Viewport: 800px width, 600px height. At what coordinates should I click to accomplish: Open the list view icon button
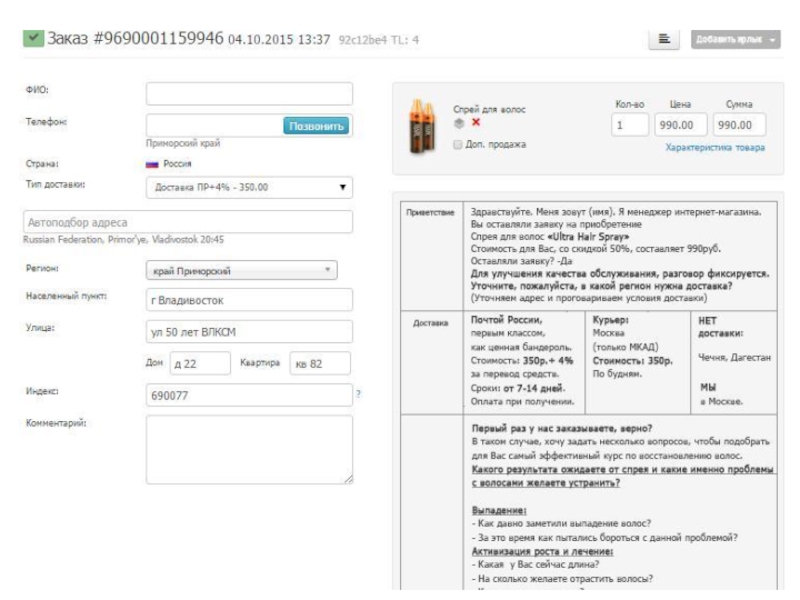click(664, 39)
